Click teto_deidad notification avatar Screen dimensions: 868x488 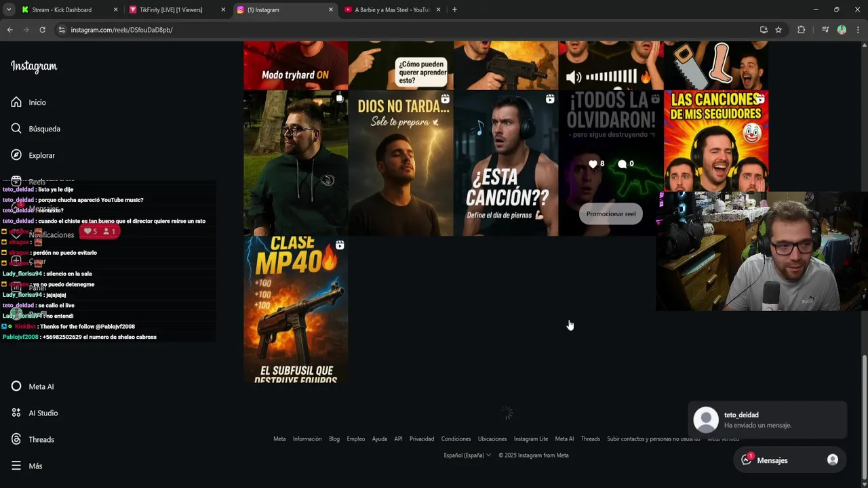pos(706,420)
